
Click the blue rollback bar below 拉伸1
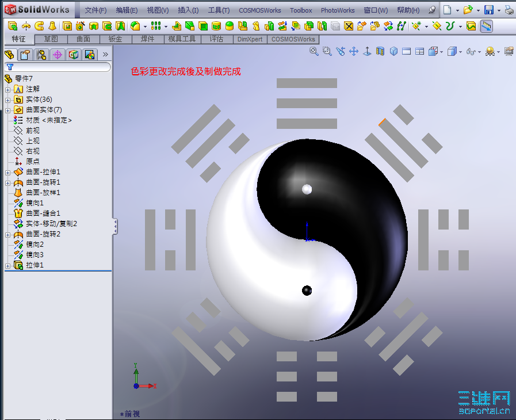tap(58, 271)
